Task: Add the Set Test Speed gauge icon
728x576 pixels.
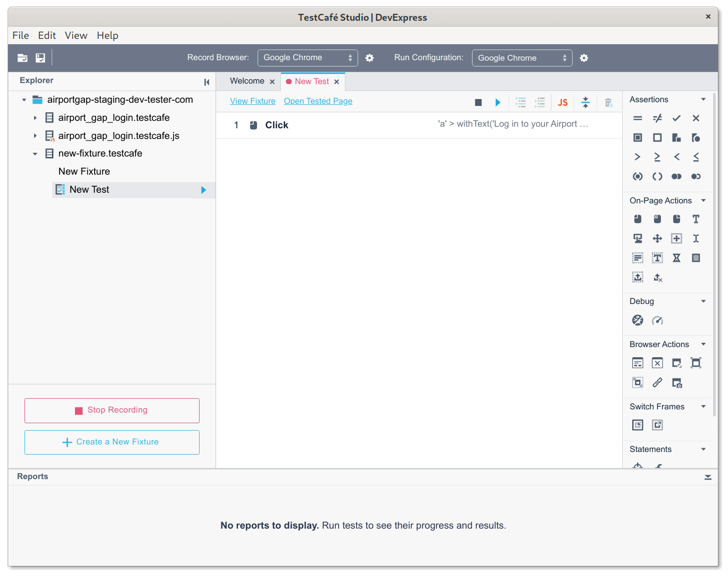Action: click(x=657, y=320)
